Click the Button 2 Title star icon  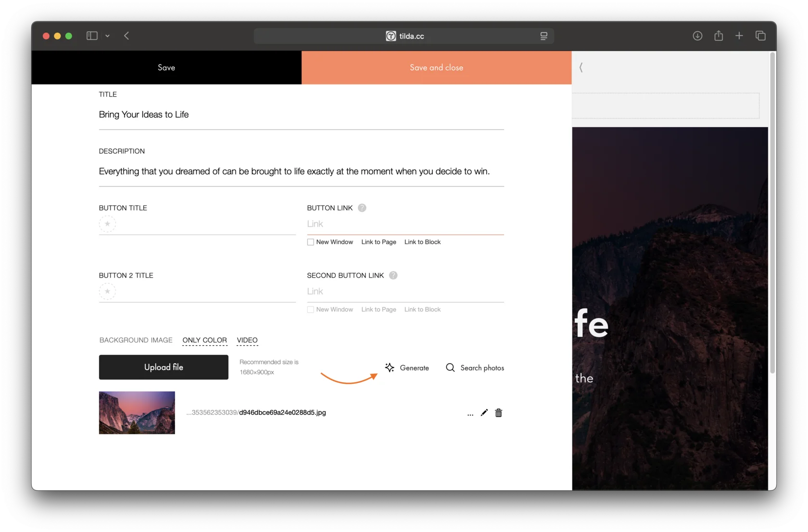point(107,291)
